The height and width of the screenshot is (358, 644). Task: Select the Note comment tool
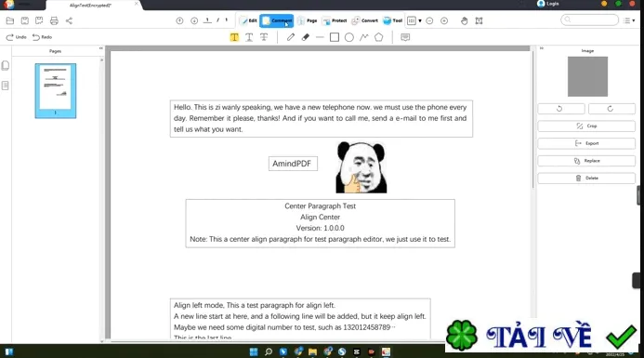[405, 37]
